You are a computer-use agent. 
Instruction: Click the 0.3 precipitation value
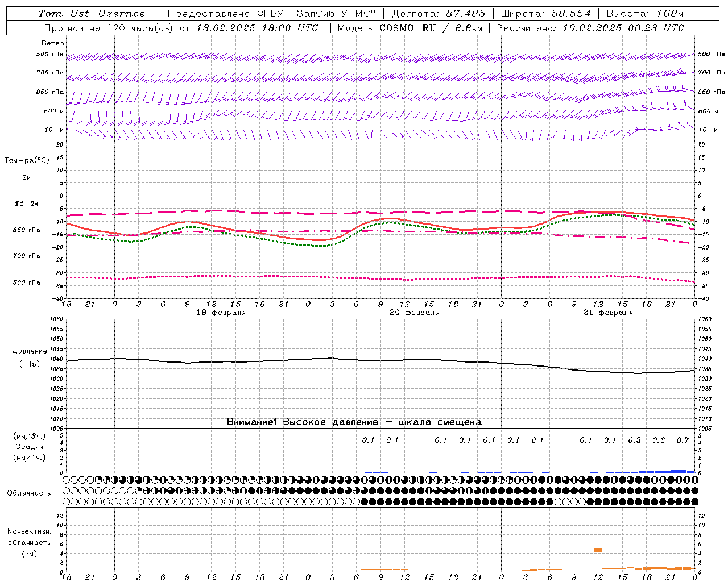634,440
